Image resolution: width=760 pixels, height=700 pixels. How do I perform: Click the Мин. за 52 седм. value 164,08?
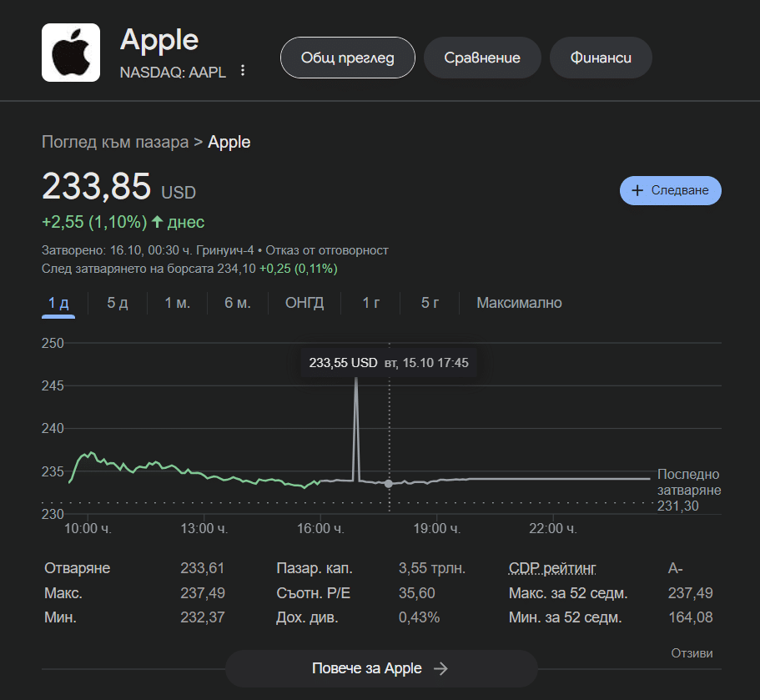691,617
